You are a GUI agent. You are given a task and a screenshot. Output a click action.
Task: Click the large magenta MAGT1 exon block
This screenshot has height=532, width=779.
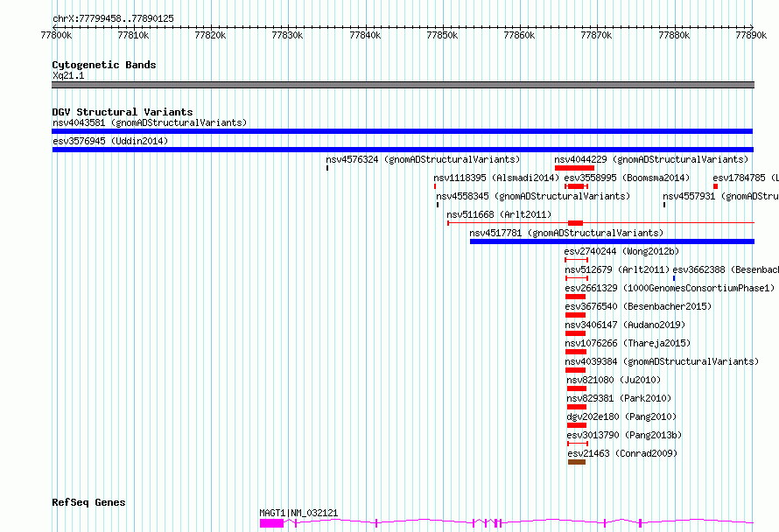(x=271, y=523)
